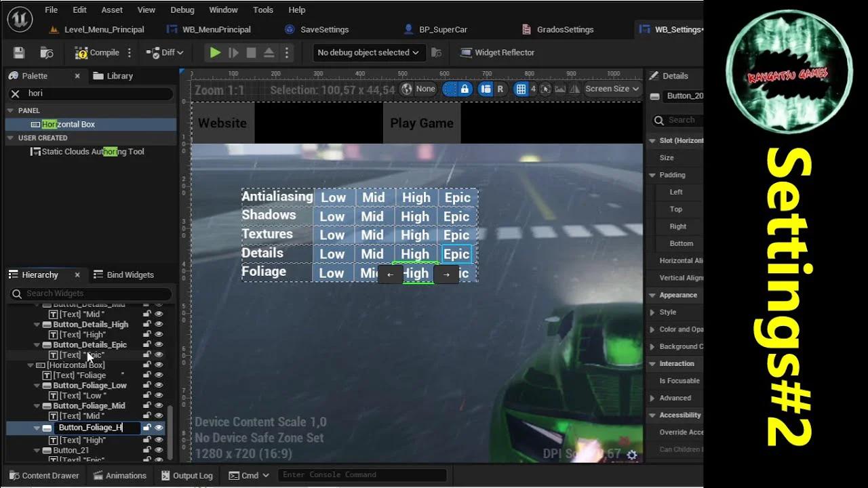Open the Debug menu
The image size is (868, 488).
tap(182, 9)
